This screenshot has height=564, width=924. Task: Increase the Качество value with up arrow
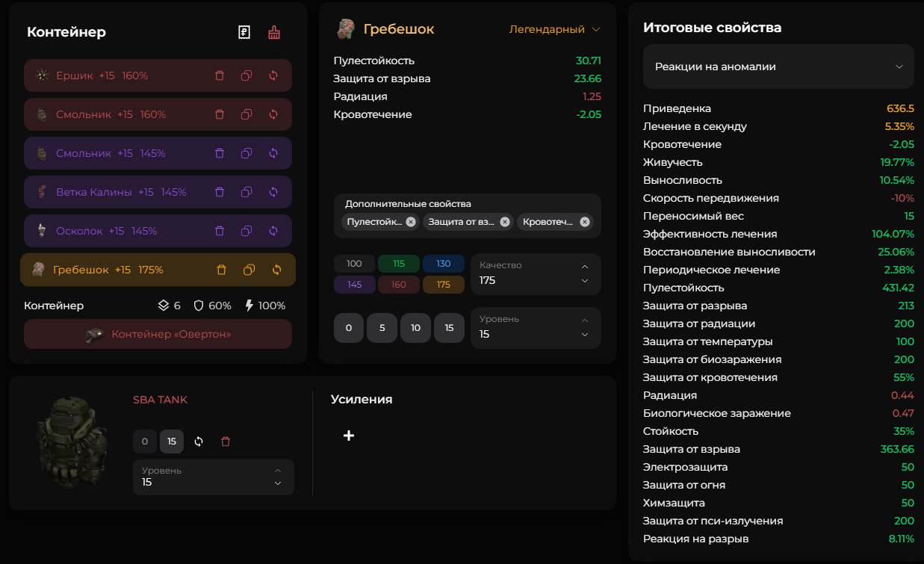(x=585, y=267)
